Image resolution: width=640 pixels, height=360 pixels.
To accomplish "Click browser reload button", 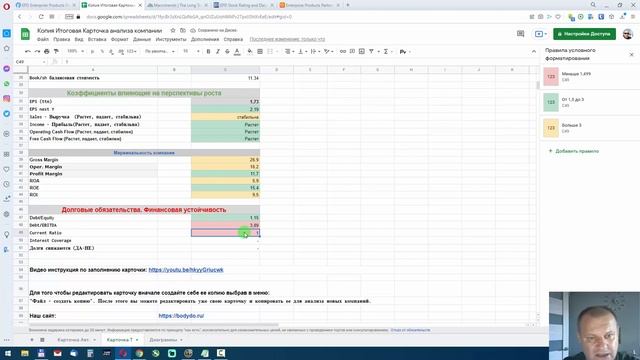I will click(x=41, y=17).
